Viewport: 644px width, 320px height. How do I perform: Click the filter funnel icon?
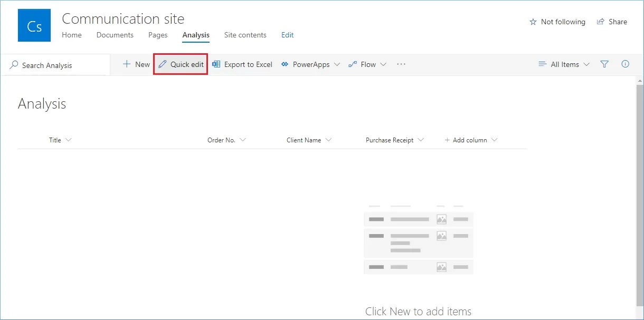(x=604, y=64)
